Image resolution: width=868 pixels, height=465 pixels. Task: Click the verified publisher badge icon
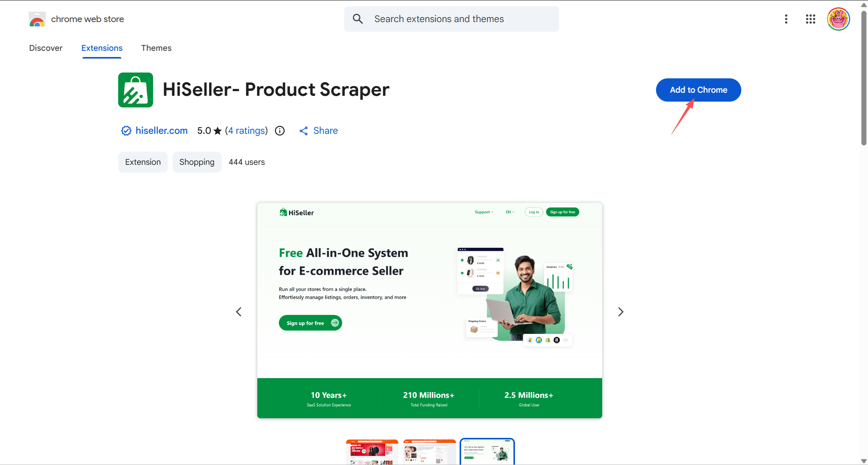point(126,131)
